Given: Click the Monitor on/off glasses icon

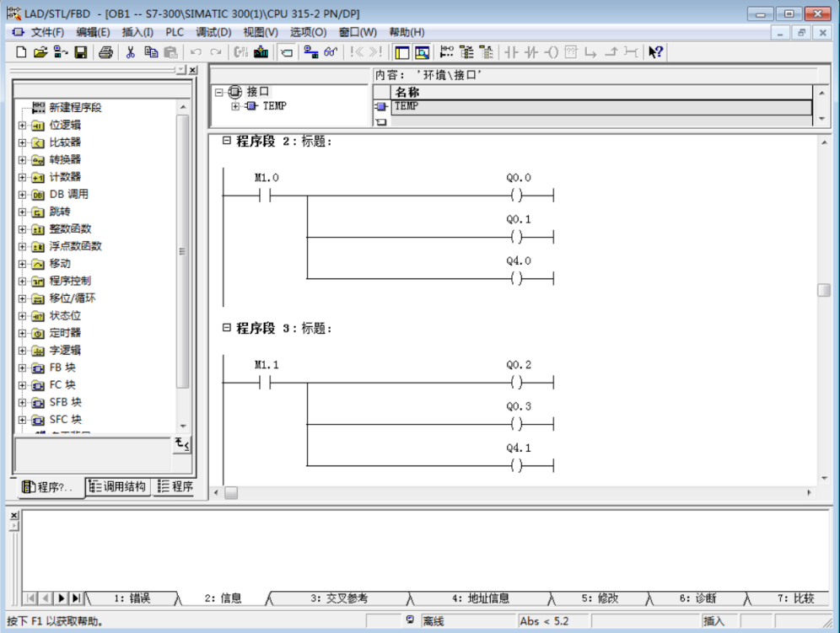Looking at the screenshot, I should (329, 52).
